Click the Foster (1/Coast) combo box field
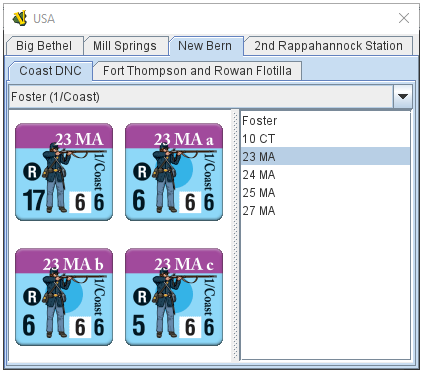 point(210,97)
